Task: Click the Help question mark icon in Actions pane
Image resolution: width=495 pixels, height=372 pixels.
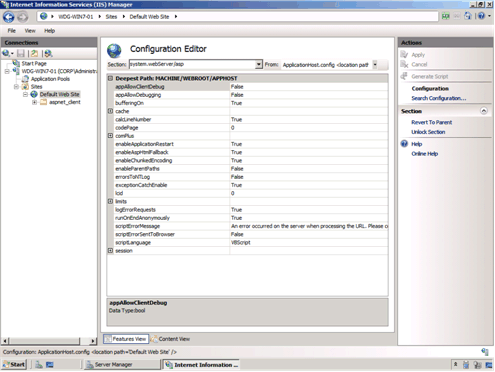Action: click(404, 144)
